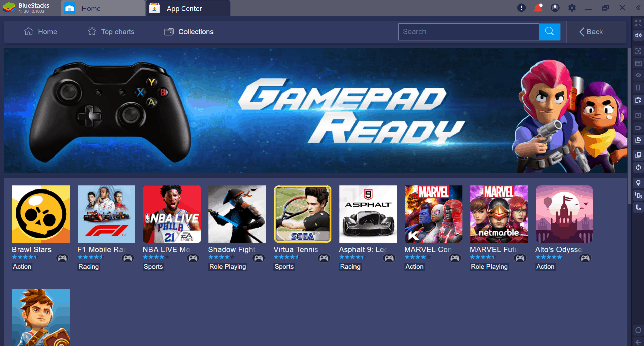Click the rotate device icon
Screen dimensions: 644x346
[x=638, y=88]
